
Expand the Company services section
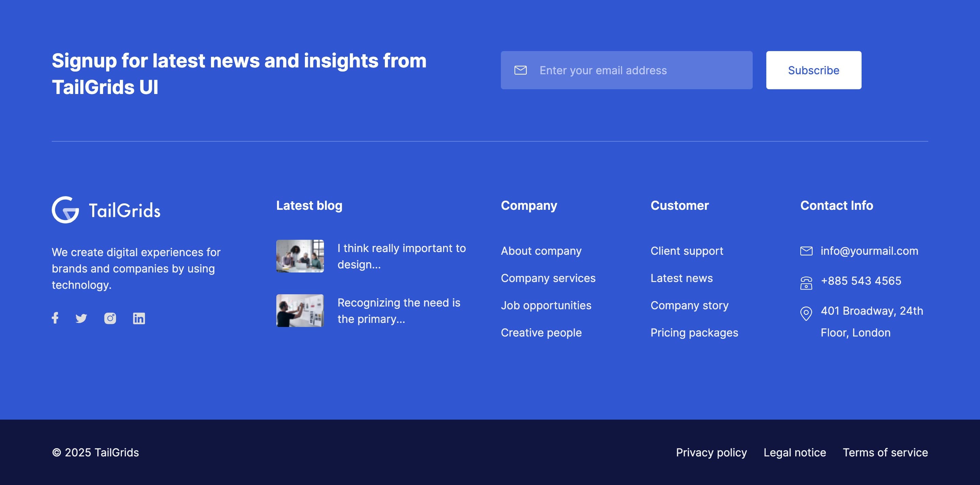tap(548, 277)
